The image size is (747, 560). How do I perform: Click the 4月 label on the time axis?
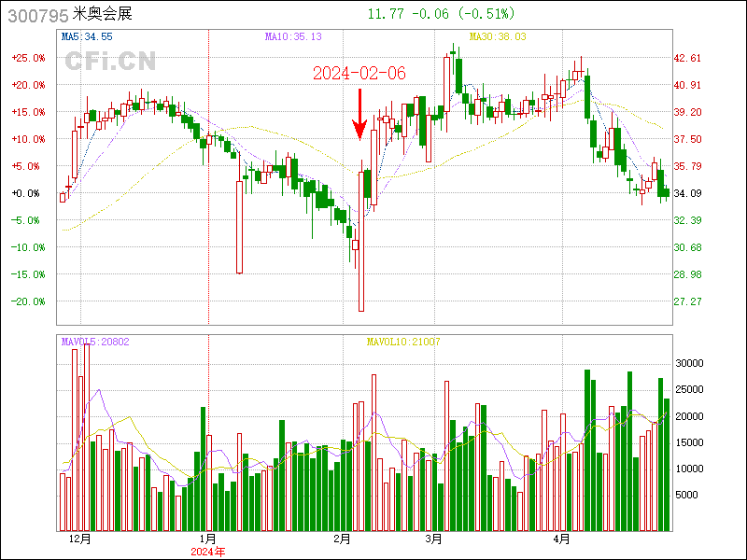[561, 539]
